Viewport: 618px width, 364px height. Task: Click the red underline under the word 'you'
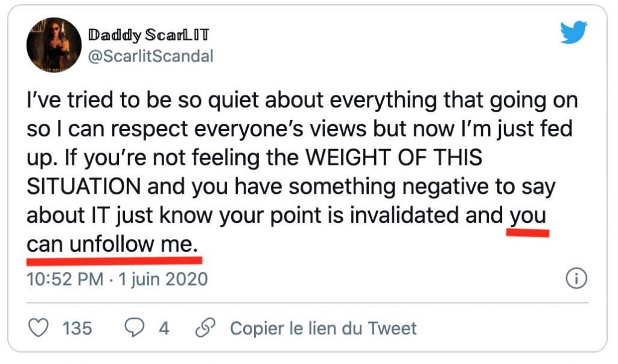tap(527, 232)
